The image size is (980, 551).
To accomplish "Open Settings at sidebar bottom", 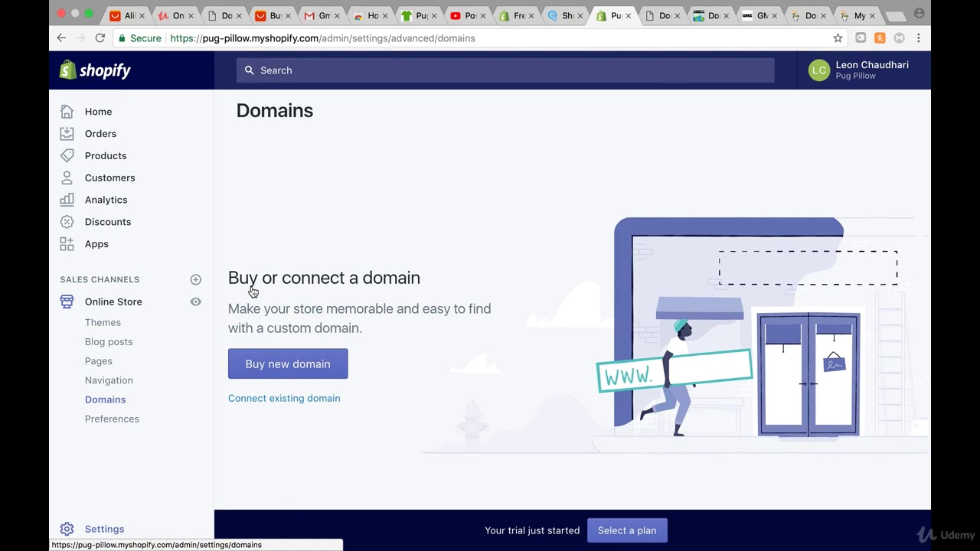I will 104,530.
